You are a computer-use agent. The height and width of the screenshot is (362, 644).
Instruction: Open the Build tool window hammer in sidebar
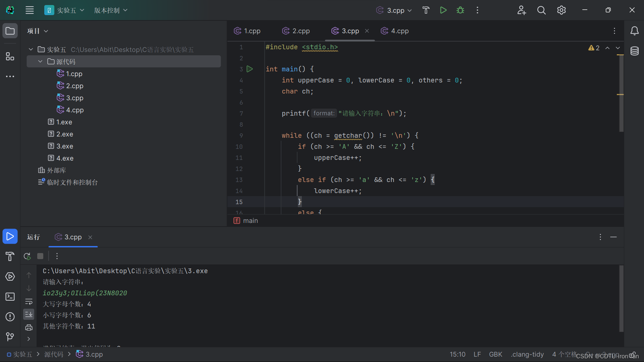[10, 256]
